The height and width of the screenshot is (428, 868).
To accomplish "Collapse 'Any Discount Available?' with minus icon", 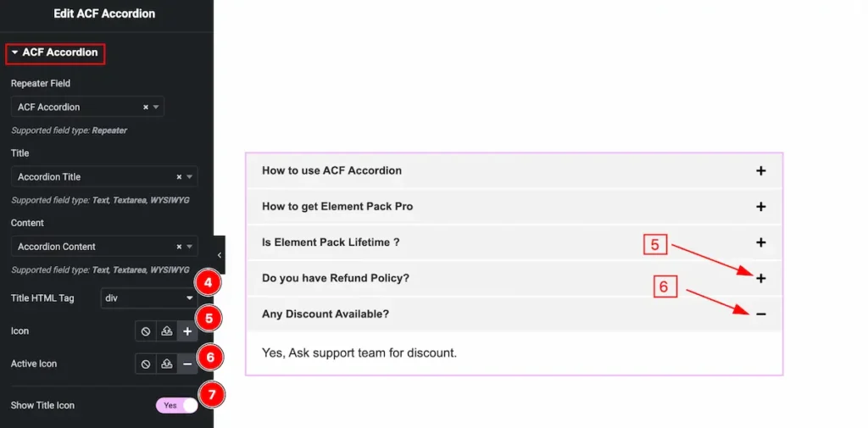I will [760, 314].
